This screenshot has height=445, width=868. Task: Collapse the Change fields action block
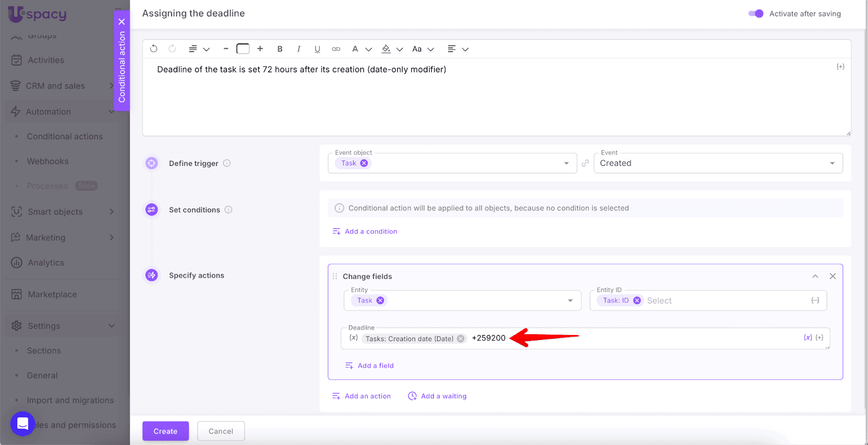[815, 276]
